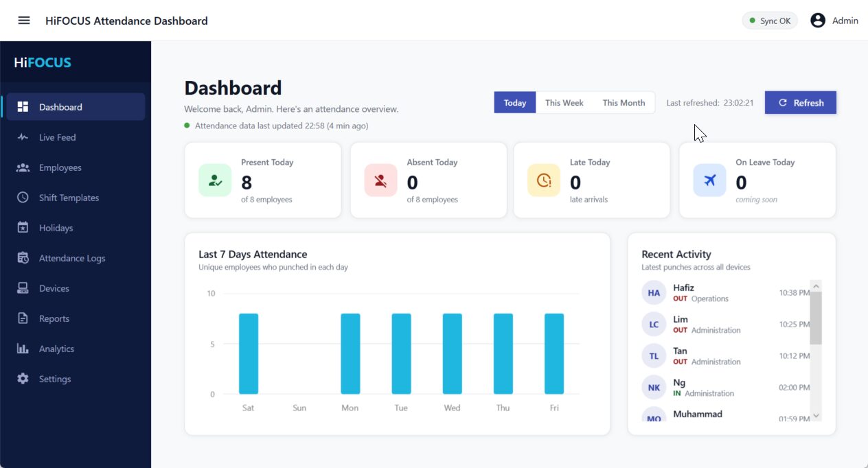868x468 pixels.
Task: Click the LC avatar for Lim
Action: pos(654,325)
